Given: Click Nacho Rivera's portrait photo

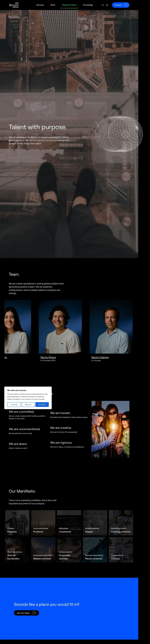Looking at the screenshot, I should click(60, 327).
